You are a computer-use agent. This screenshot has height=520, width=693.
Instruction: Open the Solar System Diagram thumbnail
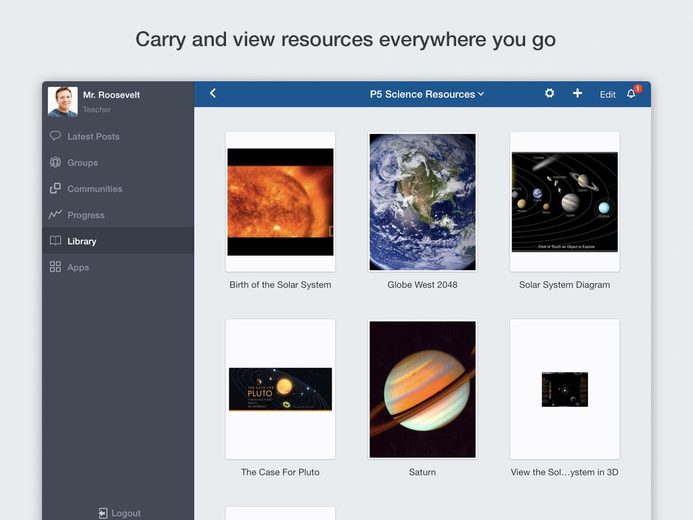pyautogui.click(x=564, y=202)
